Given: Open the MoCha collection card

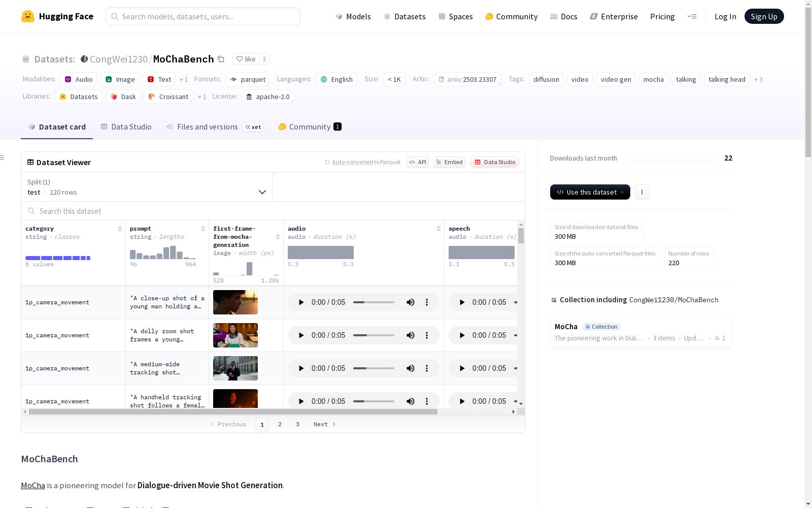Looking at the screenshot, I should 641,332.
